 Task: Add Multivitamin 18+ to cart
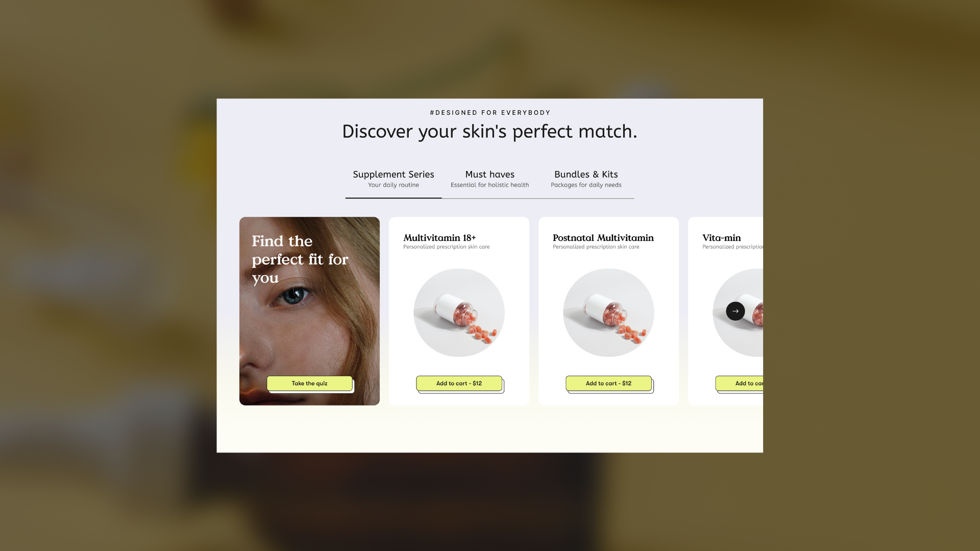pyautogui.click(x=459, y=383)
